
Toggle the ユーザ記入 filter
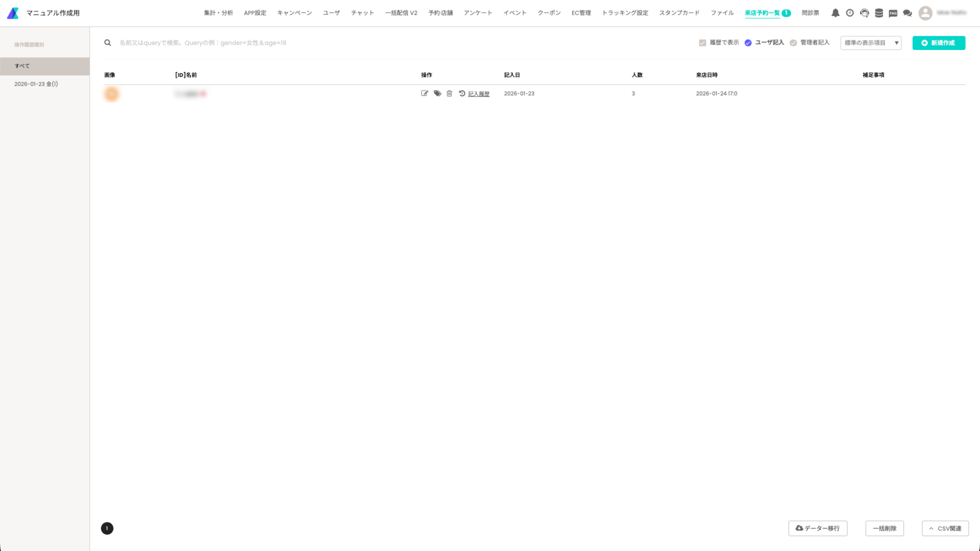[748, 43]
